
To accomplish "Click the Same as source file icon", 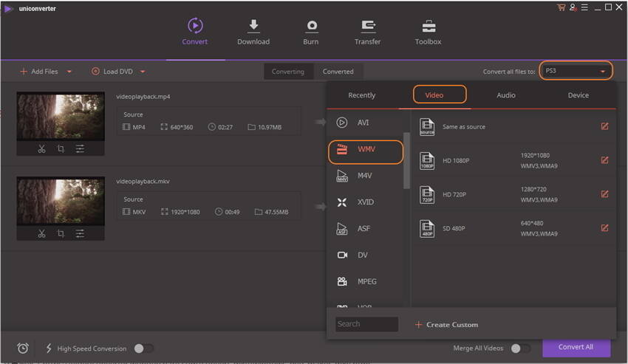I will (427, 127).
